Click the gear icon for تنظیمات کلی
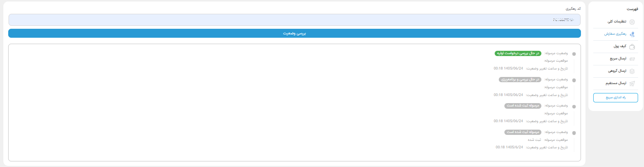This screenshot has width=644, height=167. 632,22
